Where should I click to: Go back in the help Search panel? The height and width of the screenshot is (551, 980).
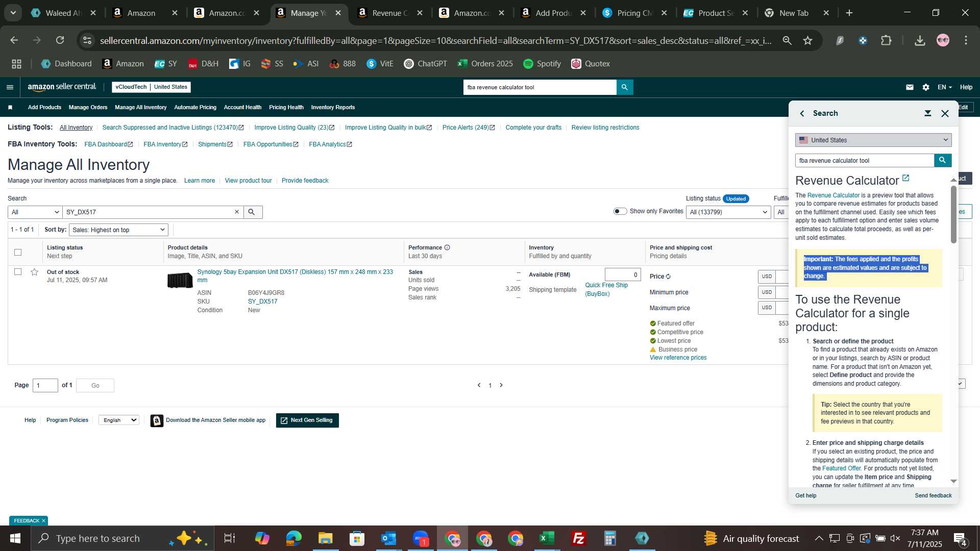(x=802, y=113)
